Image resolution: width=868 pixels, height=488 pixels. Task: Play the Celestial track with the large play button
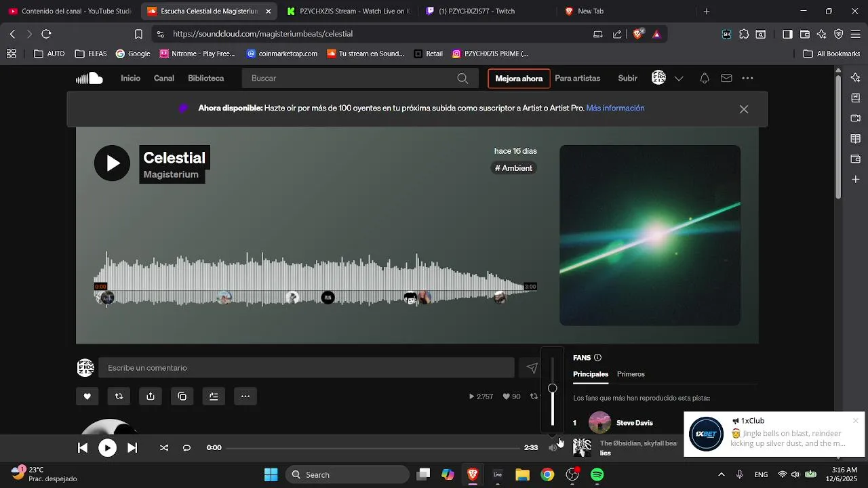(112, 163)
